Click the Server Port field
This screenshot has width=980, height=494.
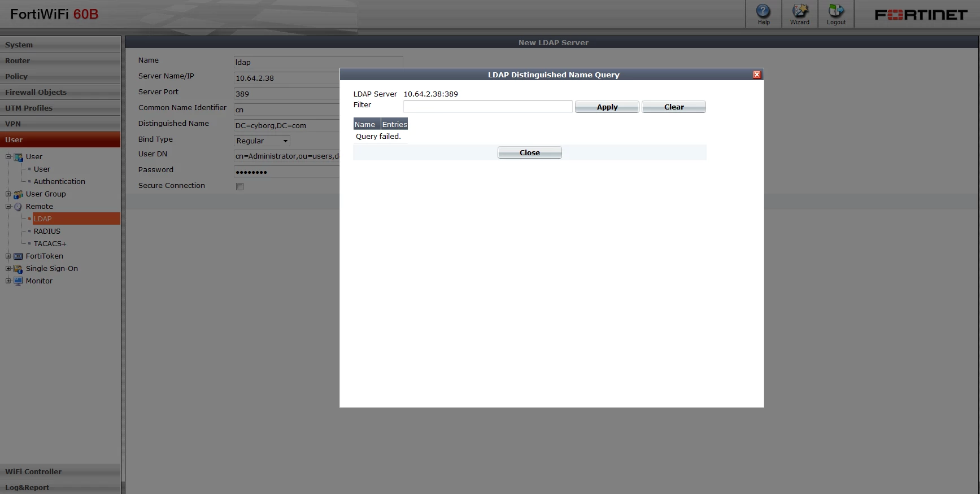[287, 94]
